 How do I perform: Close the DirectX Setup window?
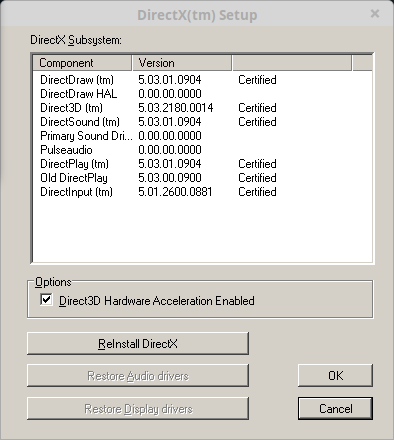coord(375,14)
